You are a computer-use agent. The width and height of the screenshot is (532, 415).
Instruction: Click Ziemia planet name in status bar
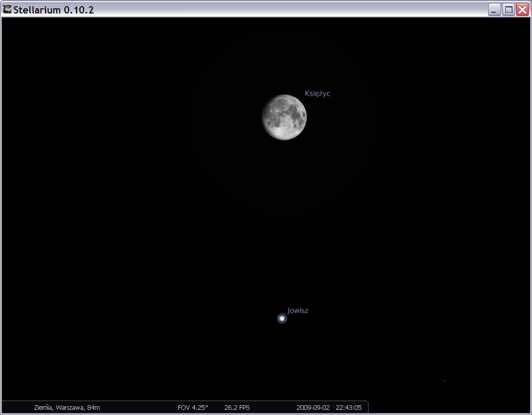[43, 407]
